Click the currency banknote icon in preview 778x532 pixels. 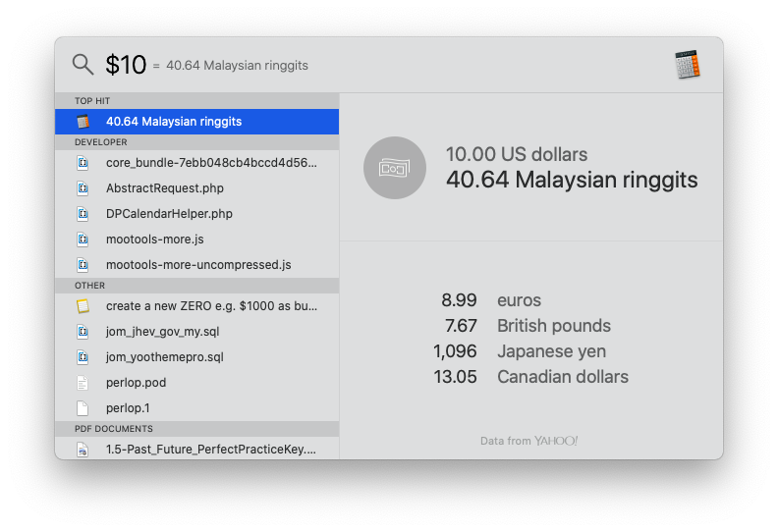click(395, 168)
